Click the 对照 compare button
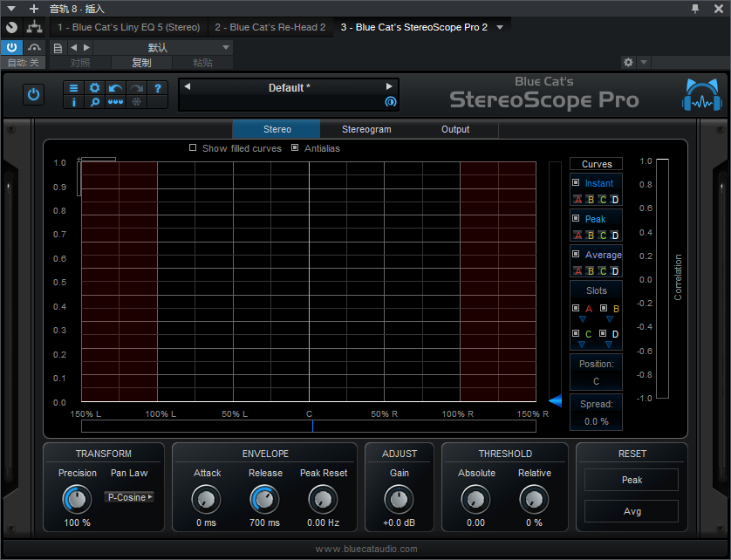 point(80,63)
